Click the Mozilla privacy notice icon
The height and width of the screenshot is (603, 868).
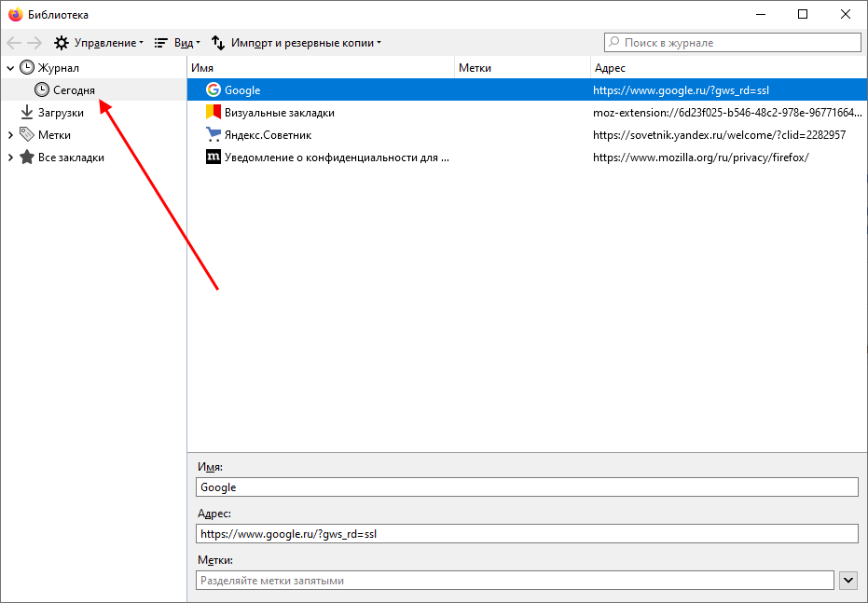(213, 158)
